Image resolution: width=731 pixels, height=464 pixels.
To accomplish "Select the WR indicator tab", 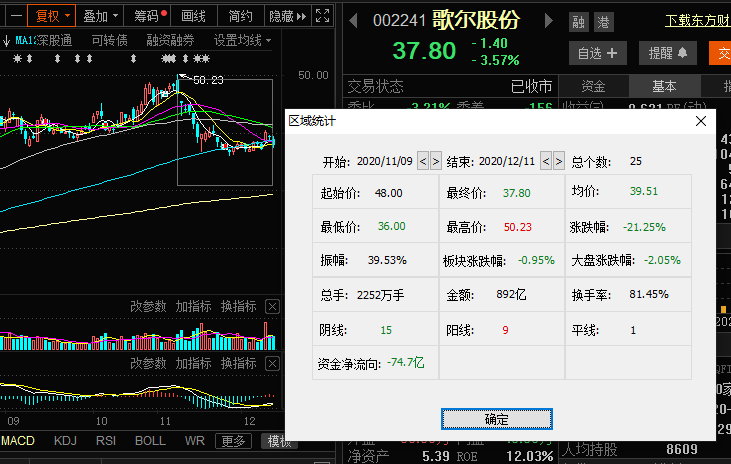I will (194, 441).
